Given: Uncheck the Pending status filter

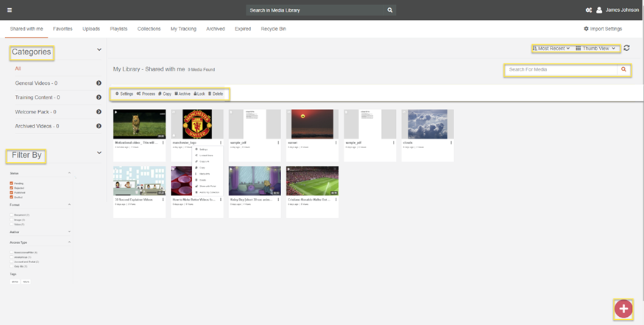Looking at the screenshot, I should click(x=12, y=184).
